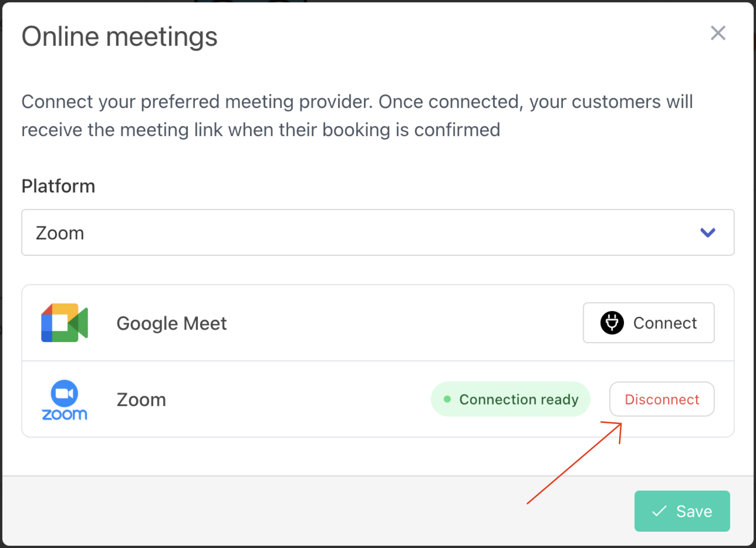The image size is (756, 548).
Task: Expand platform options via the dropdown arrow
Action: pyautogui.click(x=708, y=233)
